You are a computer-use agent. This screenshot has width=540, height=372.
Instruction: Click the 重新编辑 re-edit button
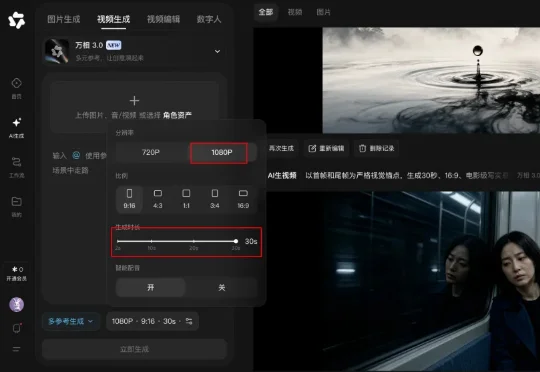pos(326,148)
